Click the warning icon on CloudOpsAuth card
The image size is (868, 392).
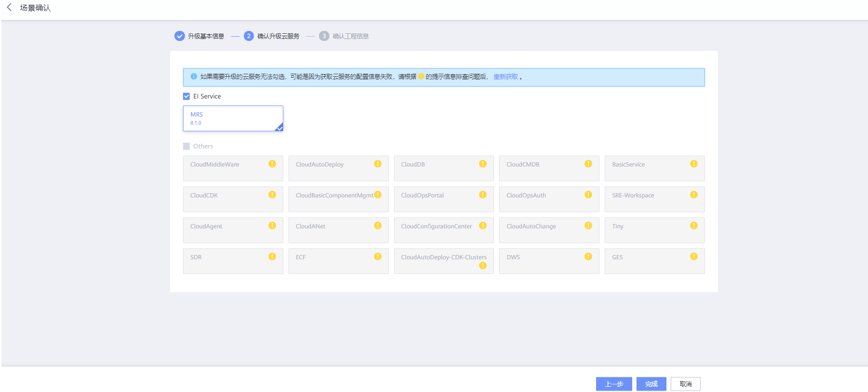coord(588,195)
